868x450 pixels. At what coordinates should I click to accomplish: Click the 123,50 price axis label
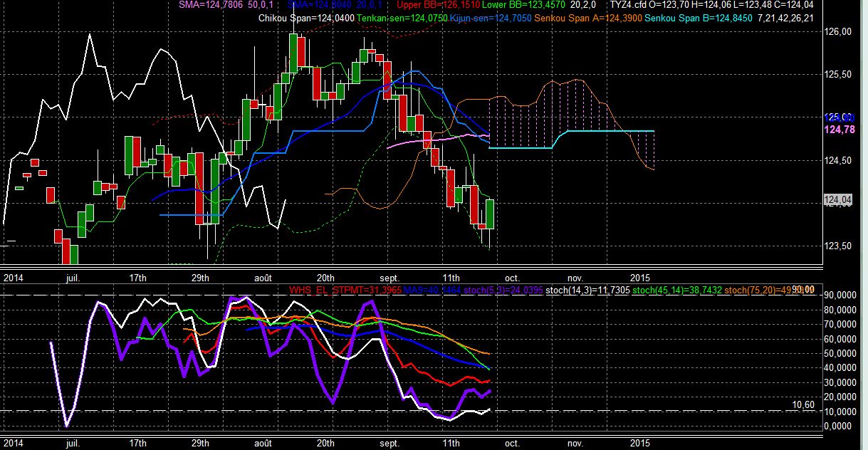tap(837, 246)
